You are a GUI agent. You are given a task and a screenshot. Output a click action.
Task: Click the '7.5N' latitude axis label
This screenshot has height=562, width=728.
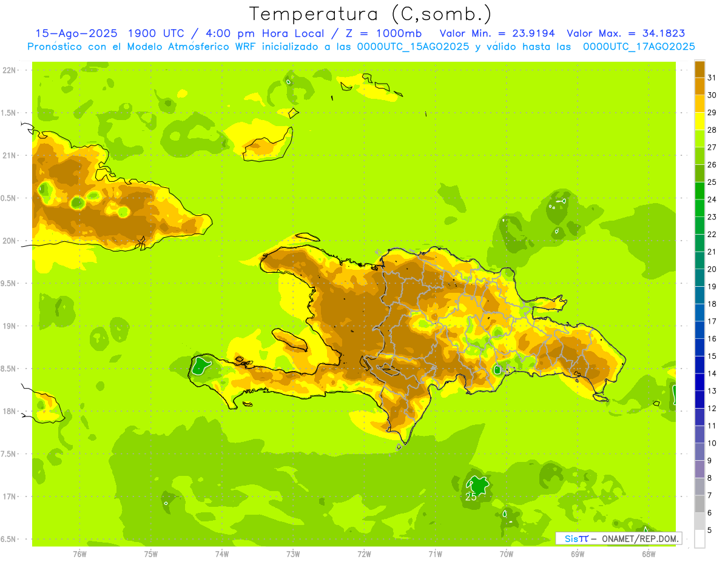(x=10, y=454)
